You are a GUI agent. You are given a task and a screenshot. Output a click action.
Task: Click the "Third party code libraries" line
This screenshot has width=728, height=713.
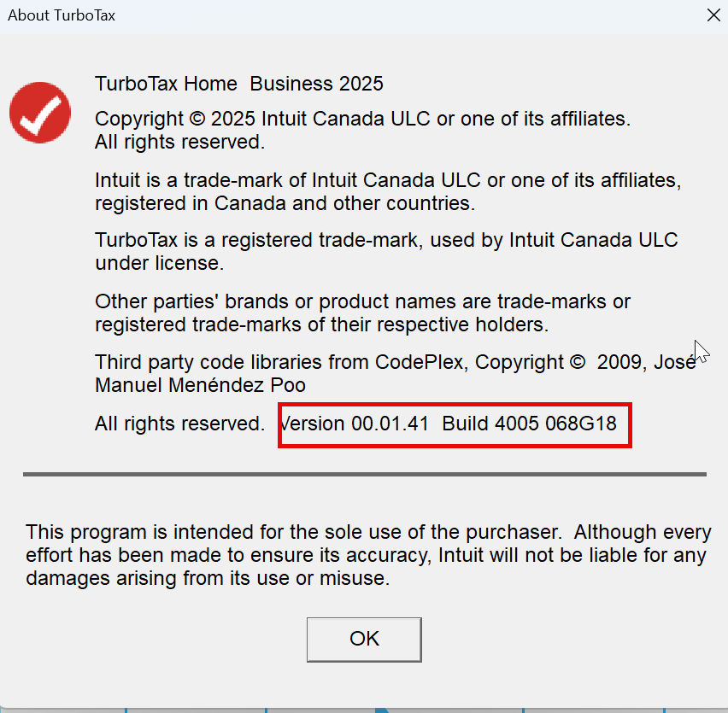pos(393,362)
